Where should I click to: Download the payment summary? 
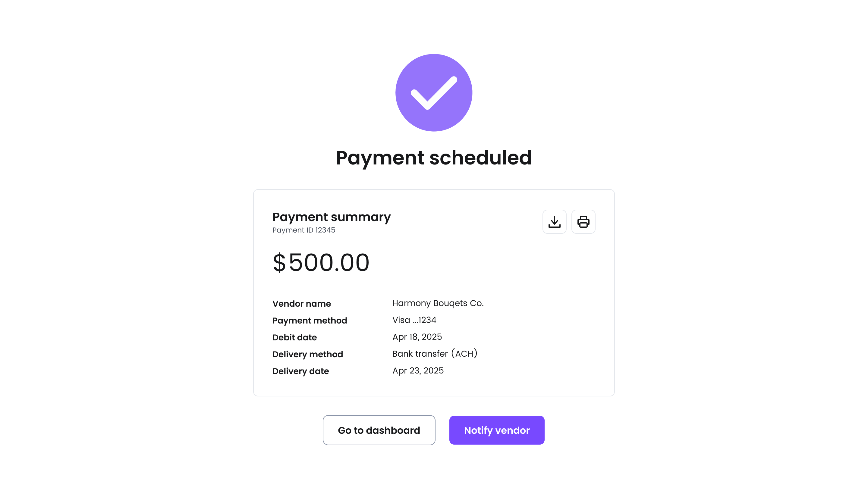click(554, 222)
